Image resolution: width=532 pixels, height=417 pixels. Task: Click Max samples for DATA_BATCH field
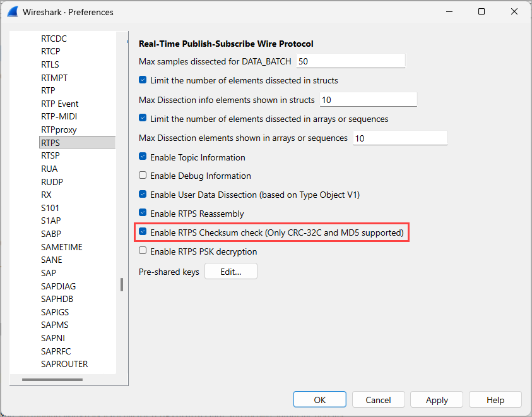pos(350,61)
